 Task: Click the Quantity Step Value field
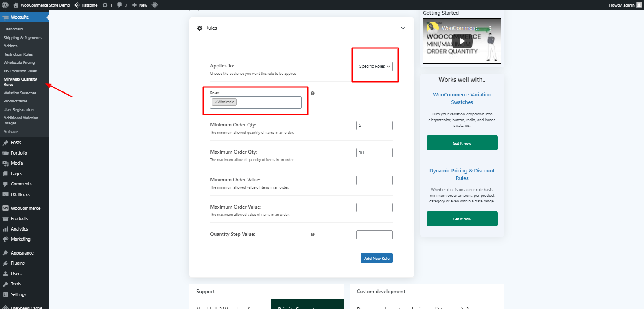(375, 235)
